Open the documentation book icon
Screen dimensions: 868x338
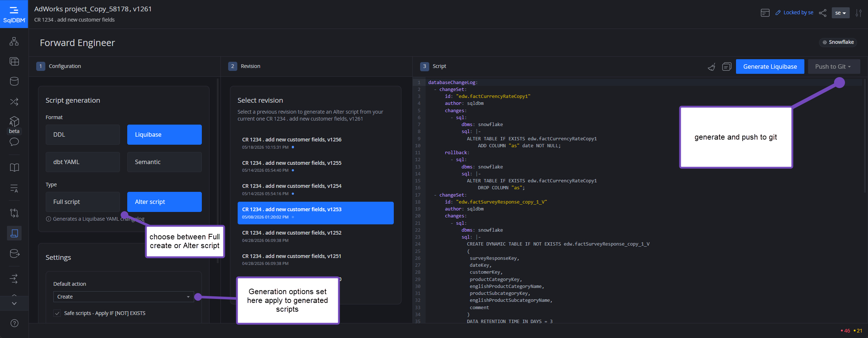[x=14, y=167]
